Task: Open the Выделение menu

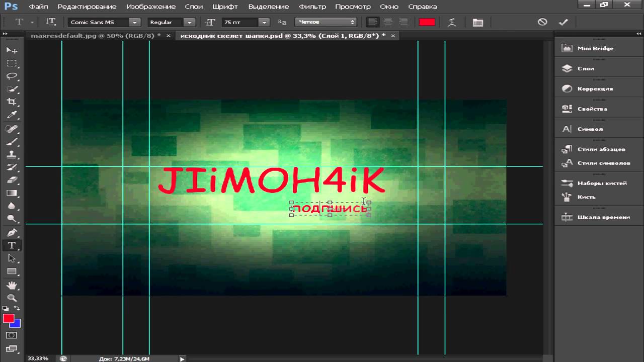Action: (269, 7)
